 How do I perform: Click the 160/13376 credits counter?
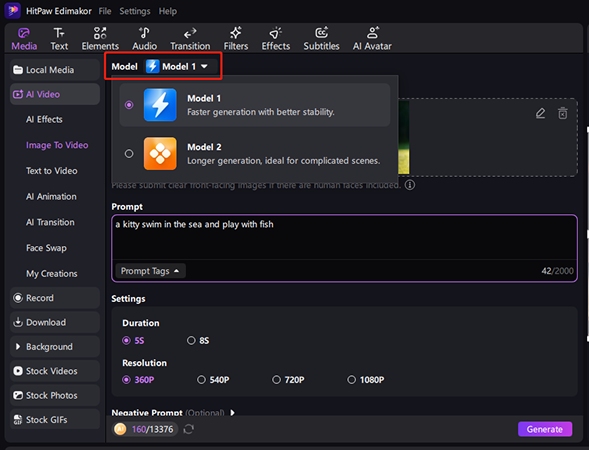coord(152,429)
